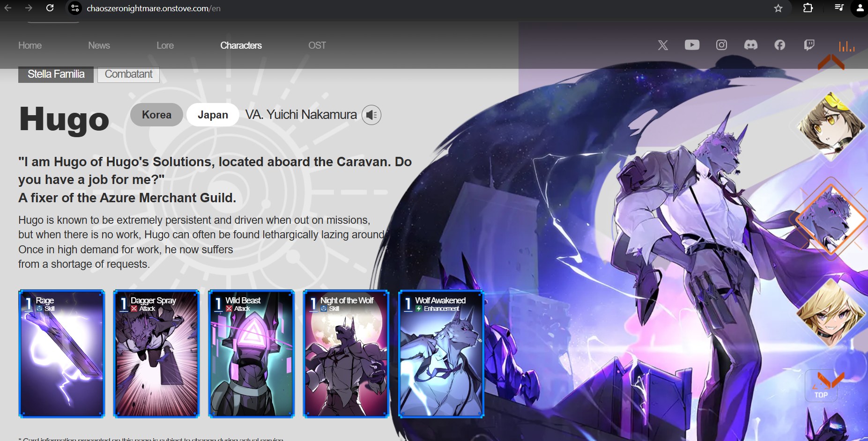868x441 pixels.
Task: Open the Discord server icon
Action: pyautogui.click(x=750, y=45)
